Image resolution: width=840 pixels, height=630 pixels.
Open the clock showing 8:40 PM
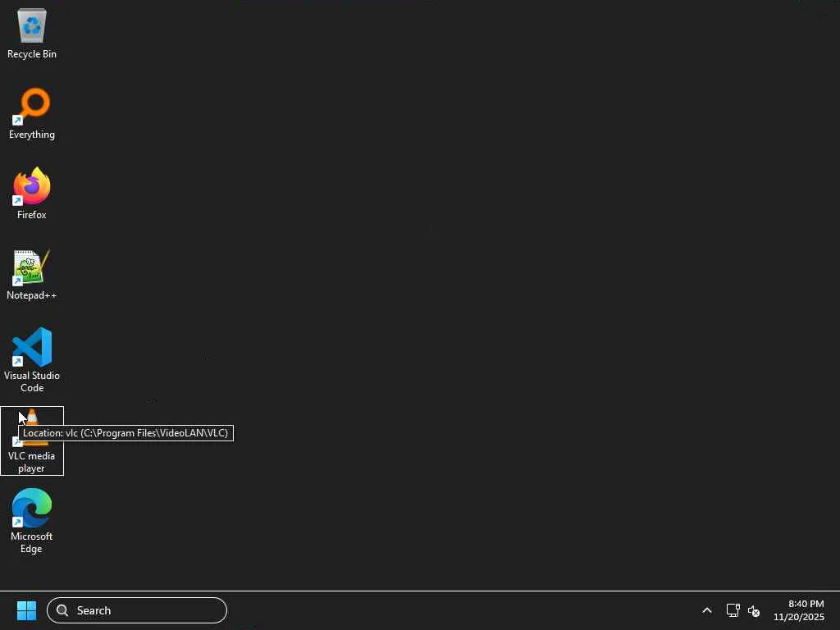[x=798, y=610]
